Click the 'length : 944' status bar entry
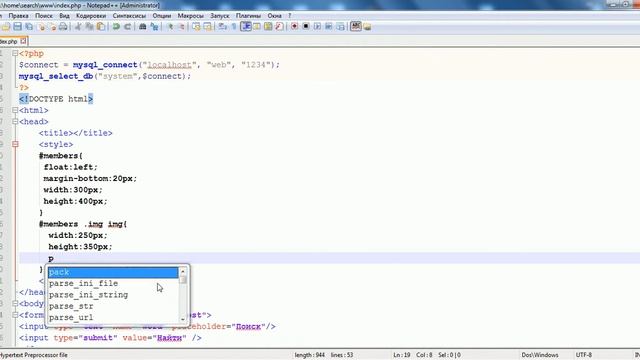The height and width of the screenshot is (360, 640). [309, 355]
